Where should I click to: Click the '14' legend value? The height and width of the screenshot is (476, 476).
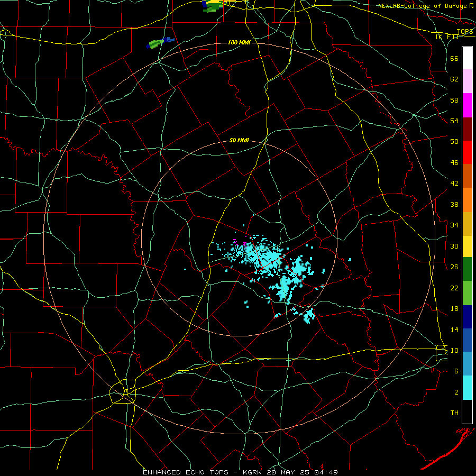point(454,329)
